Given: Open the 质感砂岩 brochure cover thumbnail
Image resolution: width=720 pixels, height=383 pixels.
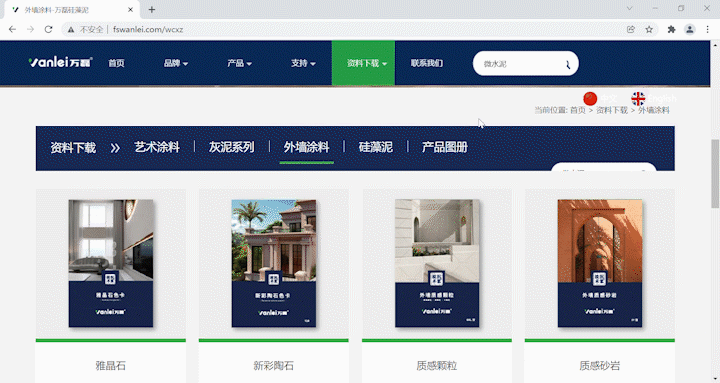Looking at the screenshot, I should tap(600, 263).
